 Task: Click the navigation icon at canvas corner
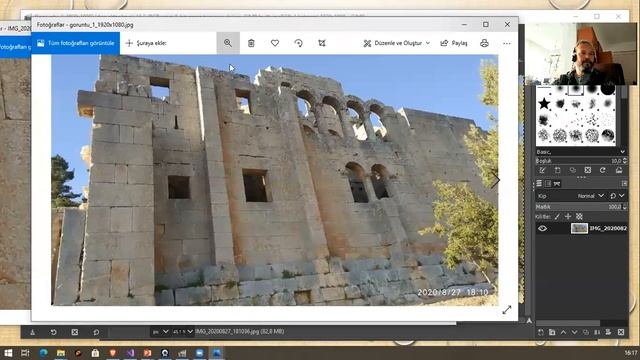click(x=529, y=321)
